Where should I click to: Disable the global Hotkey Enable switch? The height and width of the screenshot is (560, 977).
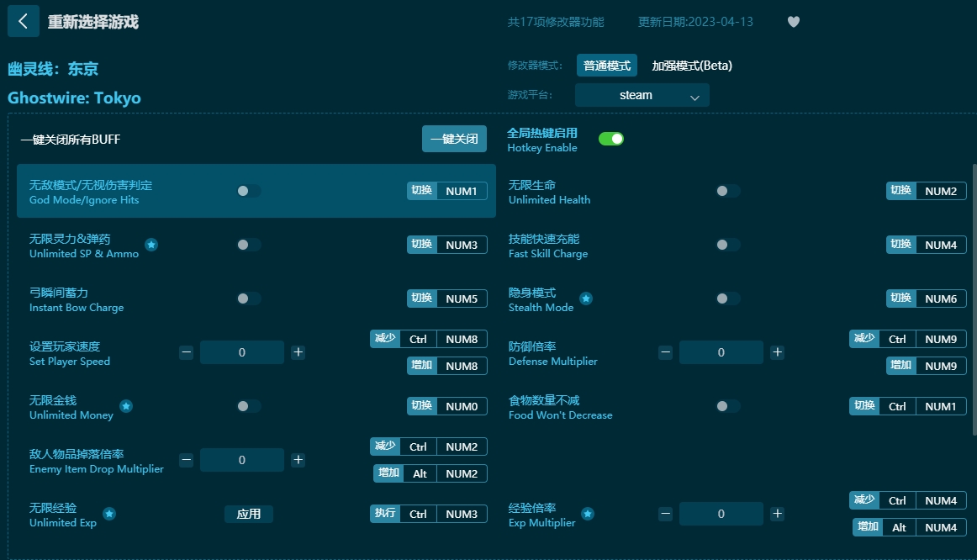pos(611,139)
